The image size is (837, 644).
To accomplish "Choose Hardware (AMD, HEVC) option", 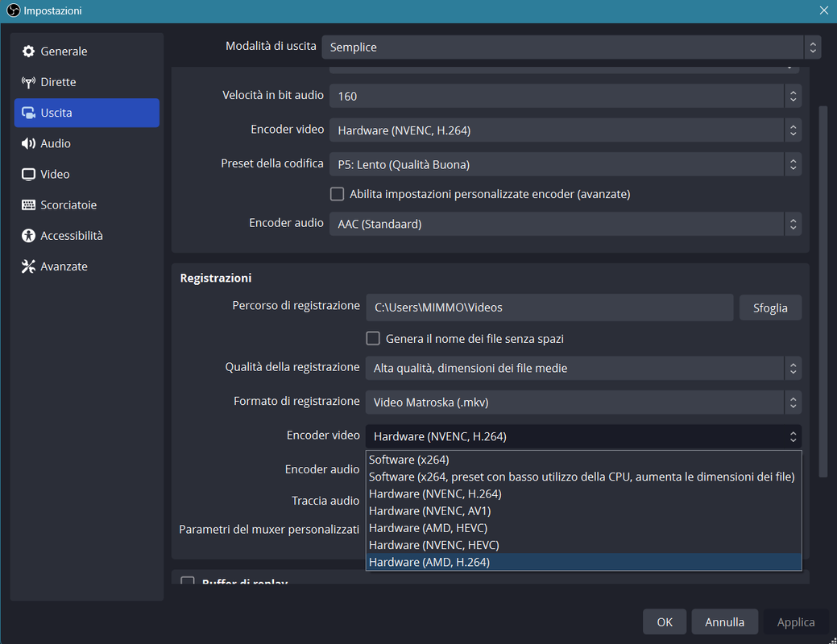I will [x=583, y=528].
